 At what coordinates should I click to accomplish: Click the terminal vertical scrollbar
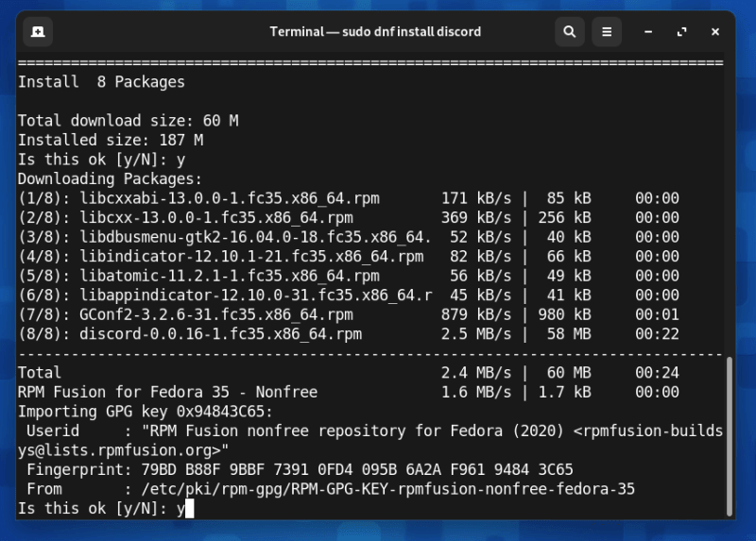728,434
